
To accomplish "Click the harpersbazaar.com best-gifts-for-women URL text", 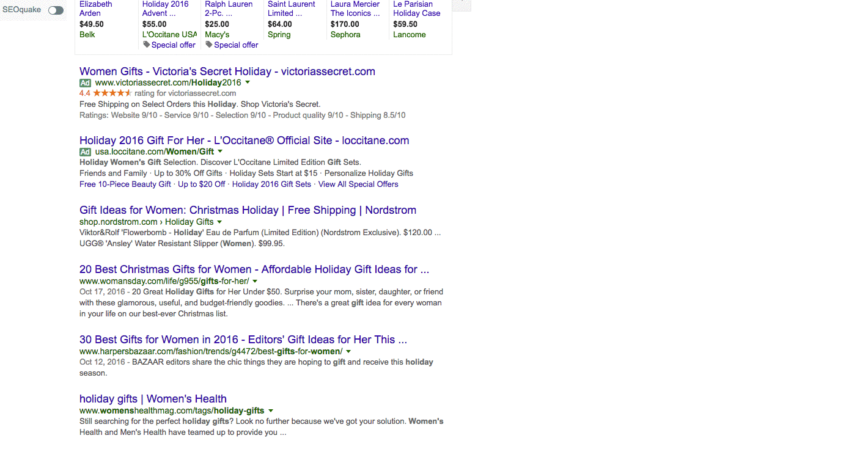I will (211, 351).
